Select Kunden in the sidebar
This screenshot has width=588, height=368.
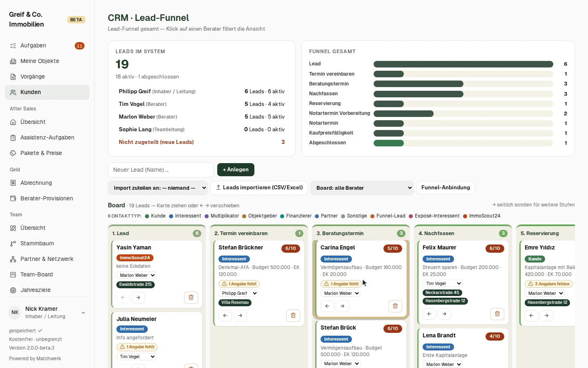[x=47, y=92]
